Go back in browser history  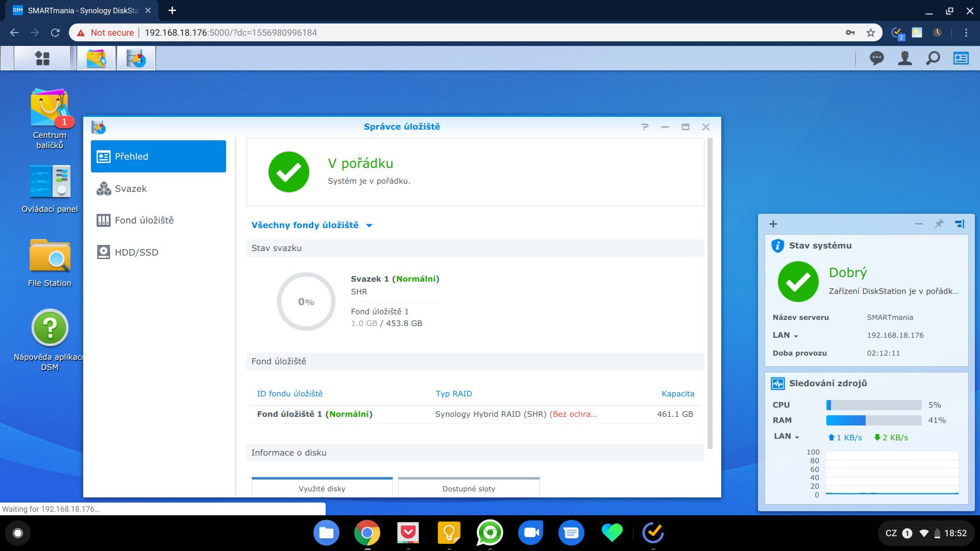14,33
